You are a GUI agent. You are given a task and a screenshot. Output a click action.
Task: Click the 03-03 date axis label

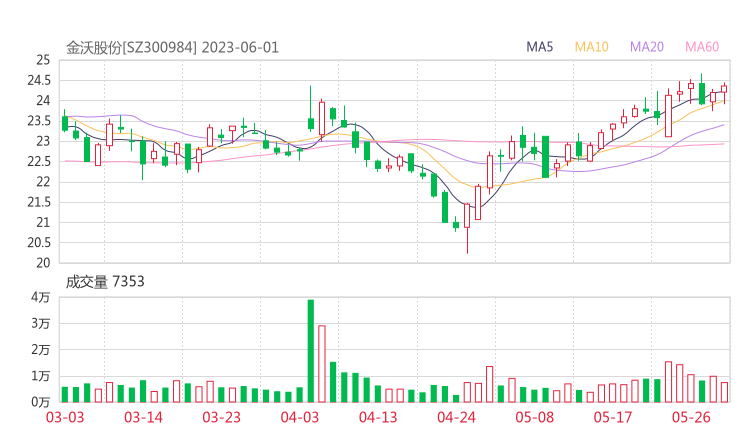(x=65, y=417)
